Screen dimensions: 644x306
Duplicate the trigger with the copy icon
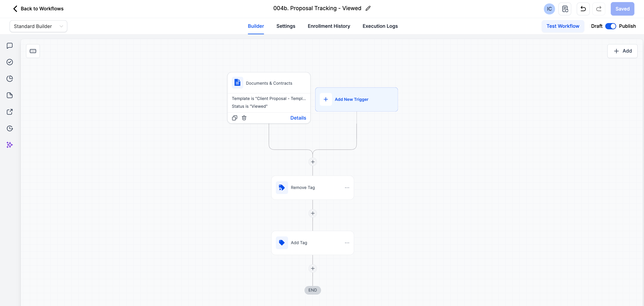pyautogui.click(x=235, y=118)
